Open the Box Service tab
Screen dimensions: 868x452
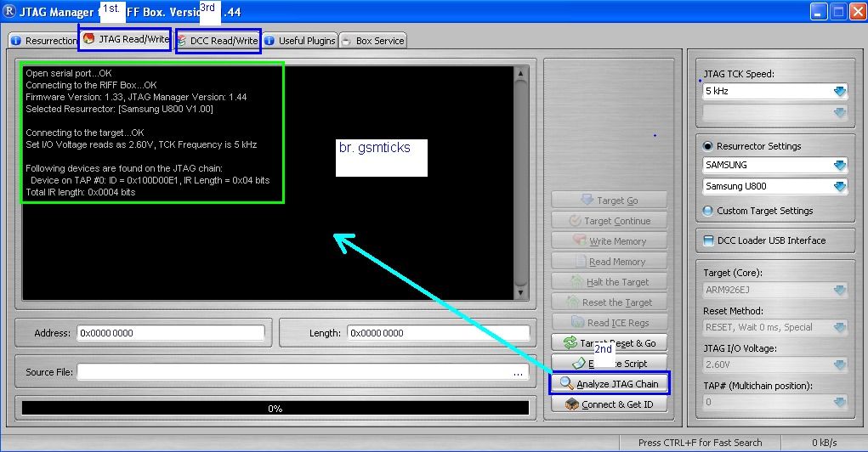click(x=372, y=41)
